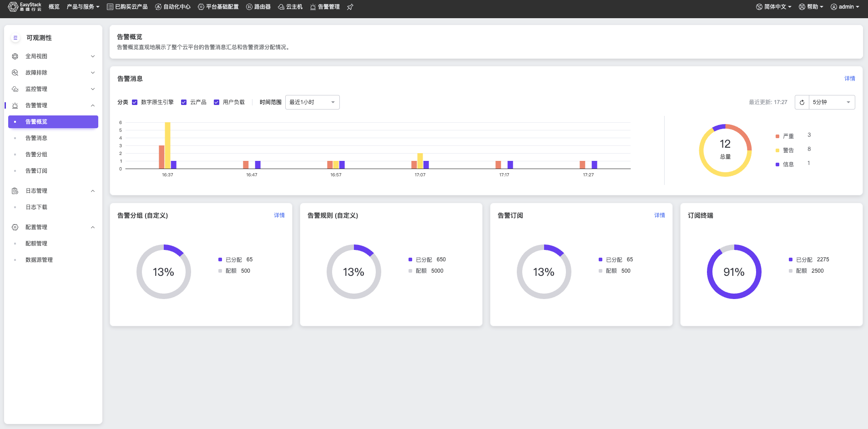Image resolution: width=868 pixels, height=429 pixels.
Task: Expand the 全局视图 sidebar section
Action: 93,56
